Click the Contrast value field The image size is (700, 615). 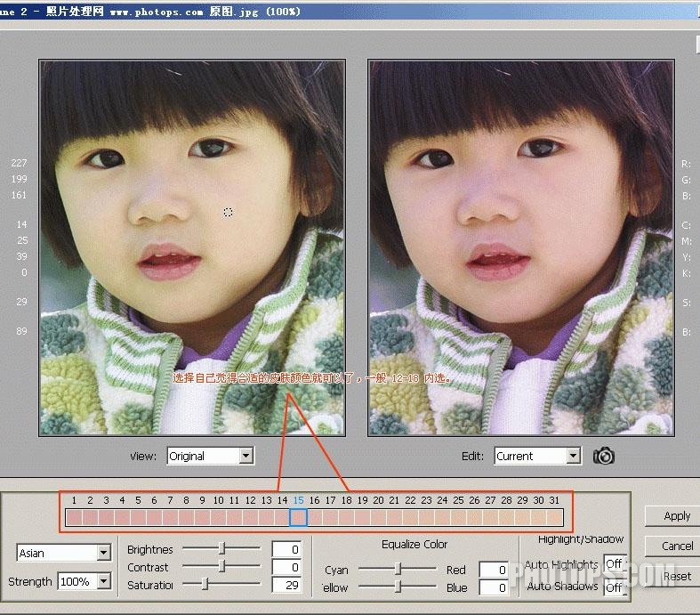coord(286,567)
